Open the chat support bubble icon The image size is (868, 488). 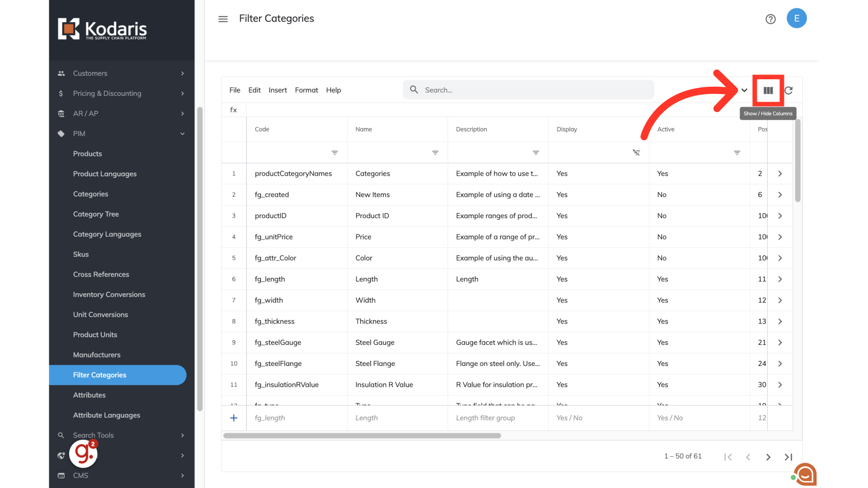coord(806,474)
